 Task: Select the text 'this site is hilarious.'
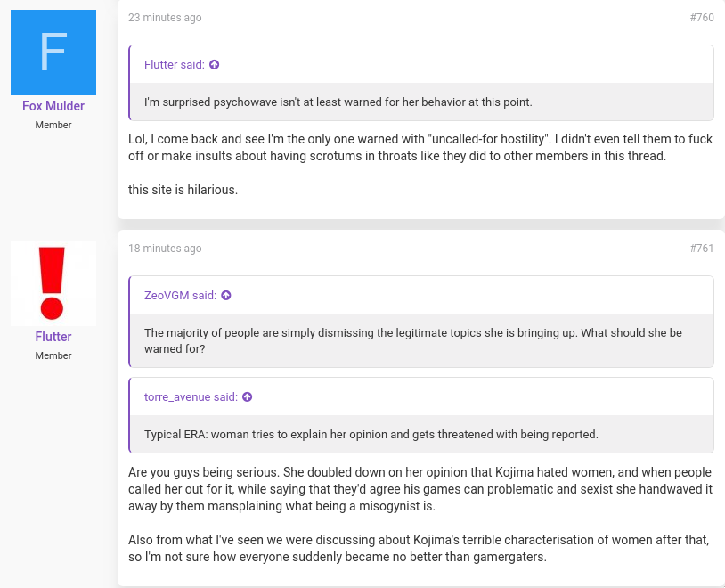[x=183, y=190]
